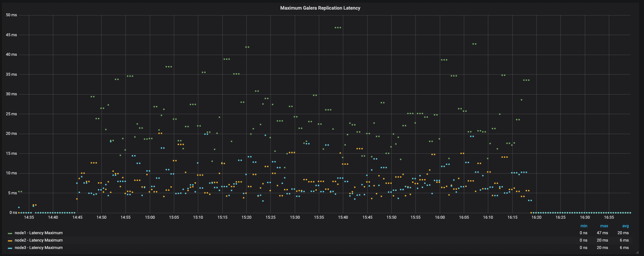Open the Maximum Galera Replication Latency panel menu

(x=320, y=8)
